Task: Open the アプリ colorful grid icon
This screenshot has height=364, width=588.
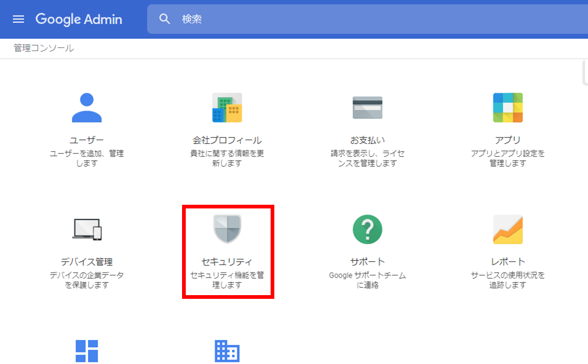Action: 508,108
